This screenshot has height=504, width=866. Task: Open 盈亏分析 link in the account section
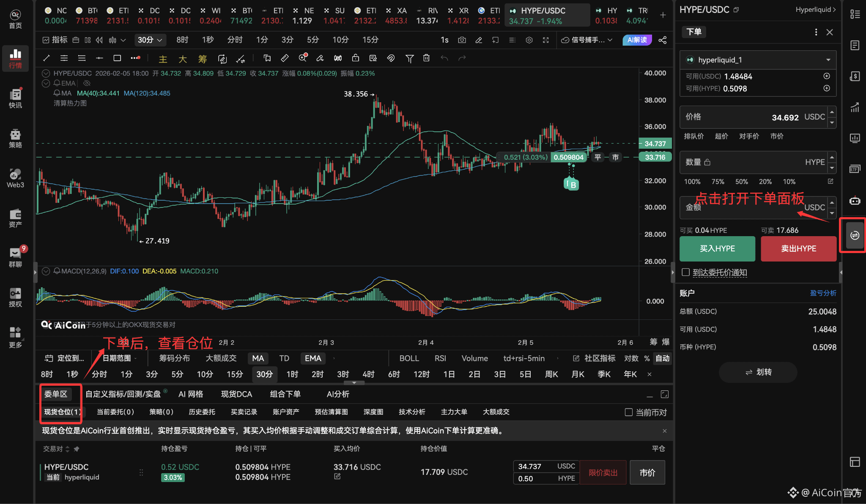tap(823, 293)
